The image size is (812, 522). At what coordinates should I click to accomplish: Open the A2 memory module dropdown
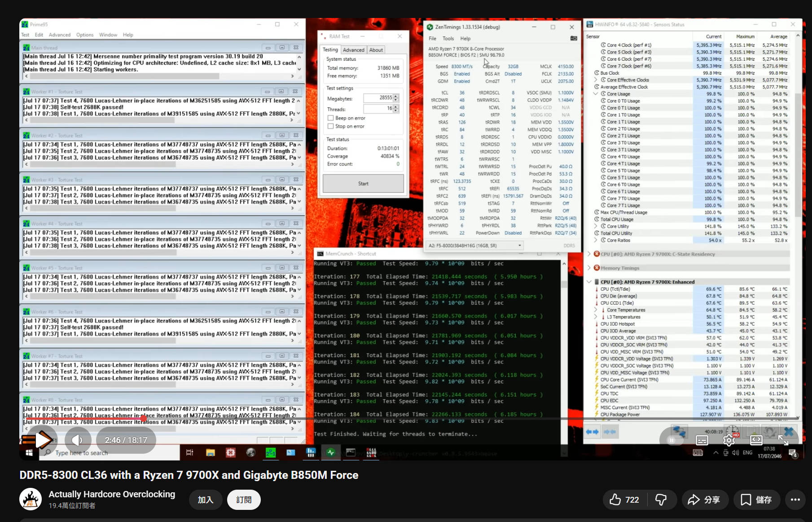pos(520,246)
